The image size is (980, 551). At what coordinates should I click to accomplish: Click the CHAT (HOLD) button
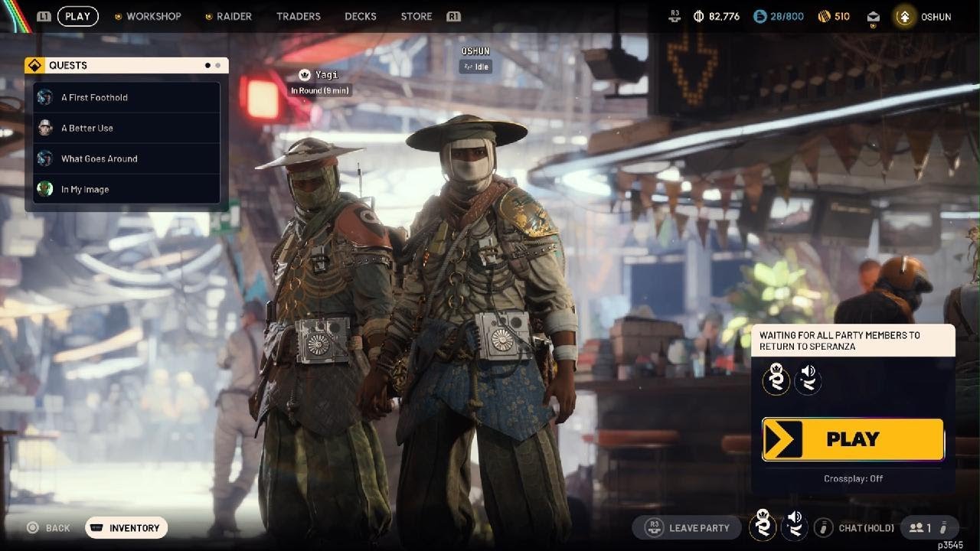(x=866, y=527)
